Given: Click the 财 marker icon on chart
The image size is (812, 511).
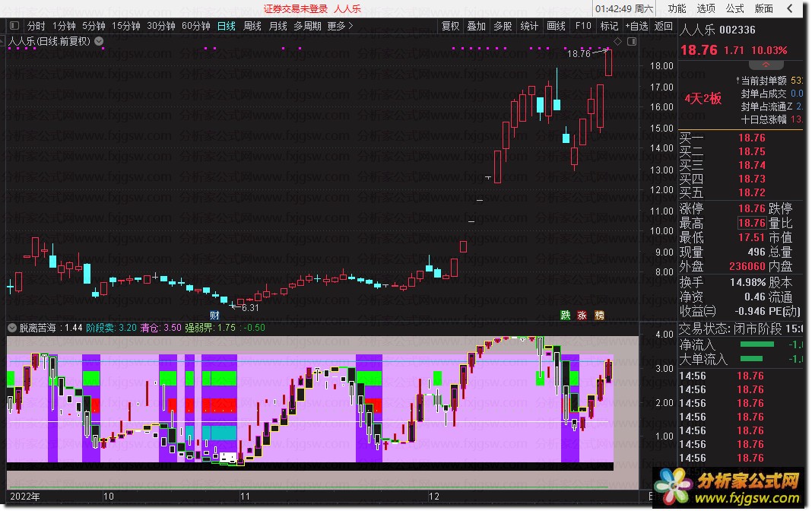Looking at the screenshot, I should click(x=214, y=315).
